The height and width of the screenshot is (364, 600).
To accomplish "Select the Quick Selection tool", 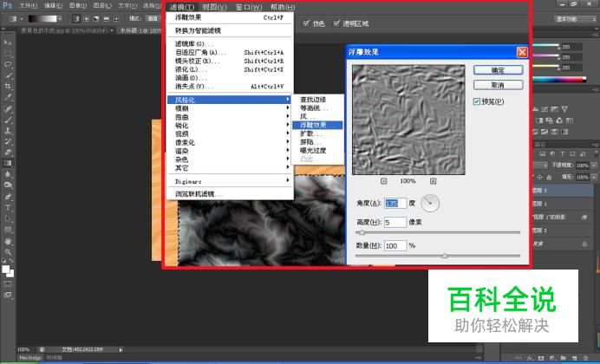I will (x=8, y=75).
